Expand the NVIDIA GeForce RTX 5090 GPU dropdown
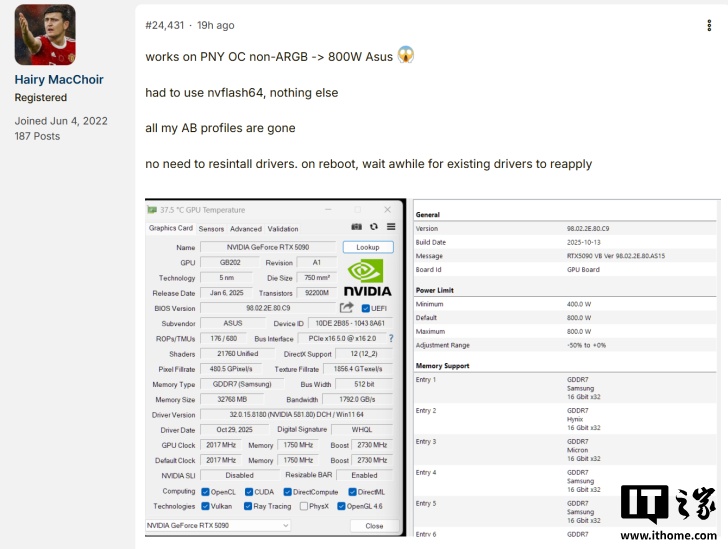This screenshot has height=549, width=728. (x=285, y=525)
